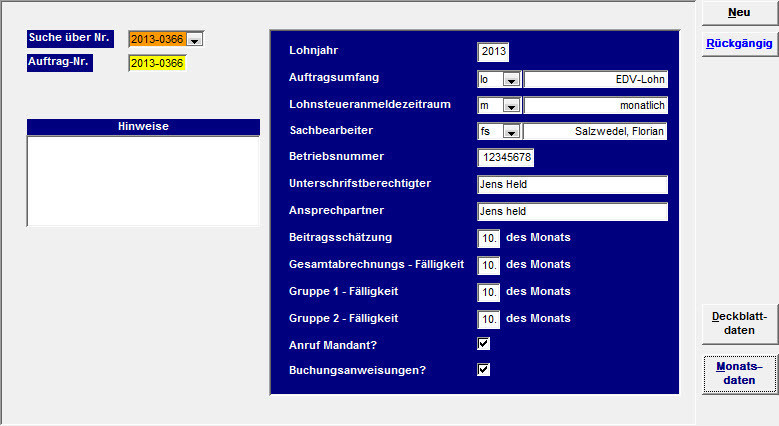Open the Deckblattdaten form
The image size is (779, 426).
click(x=739, y=324)
